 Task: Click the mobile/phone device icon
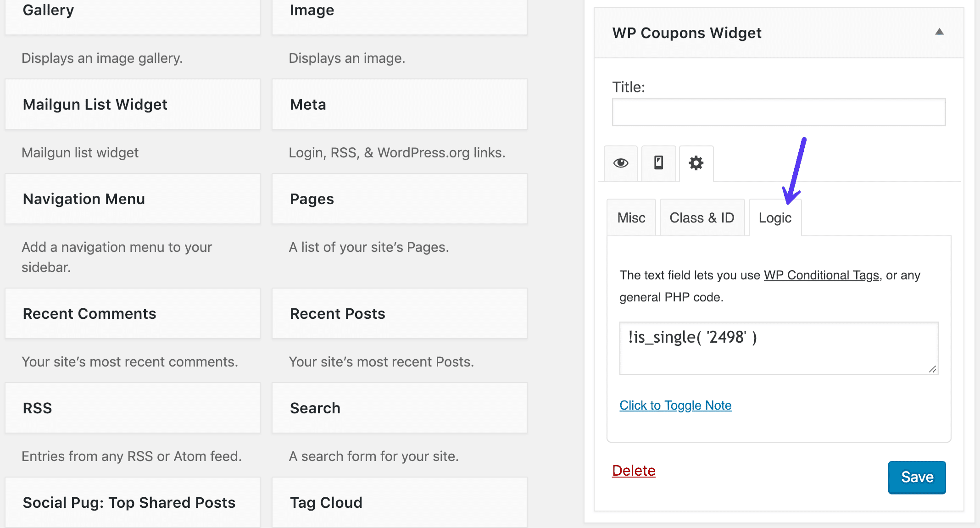(x=658, y=162)
